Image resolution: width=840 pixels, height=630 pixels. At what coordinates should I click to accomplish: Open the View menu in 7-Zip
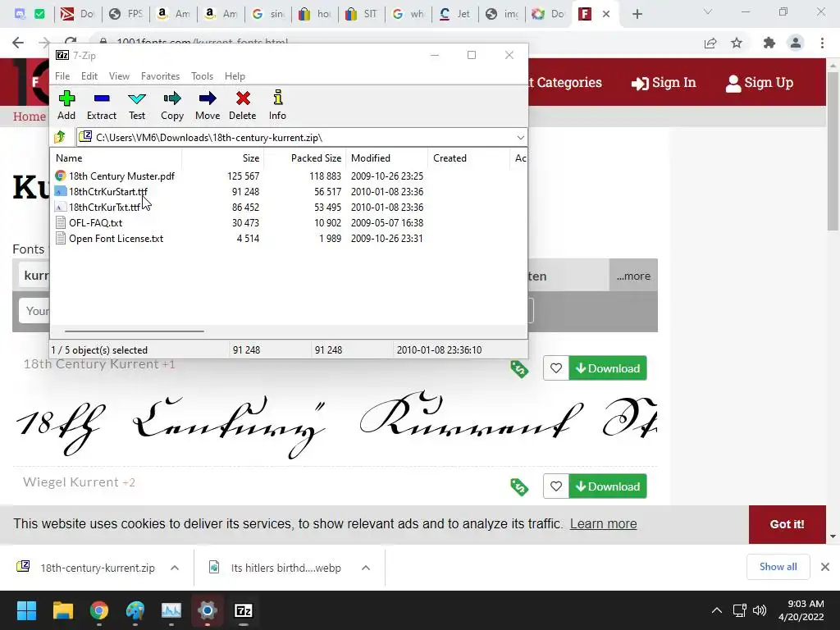(x=119, y=76)
